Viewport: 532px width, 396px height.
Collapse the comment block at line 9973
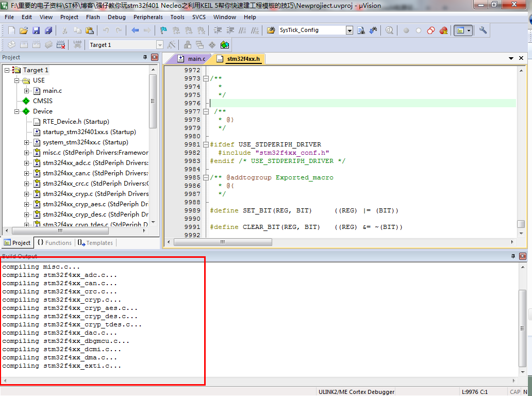[x=206, y=78]
